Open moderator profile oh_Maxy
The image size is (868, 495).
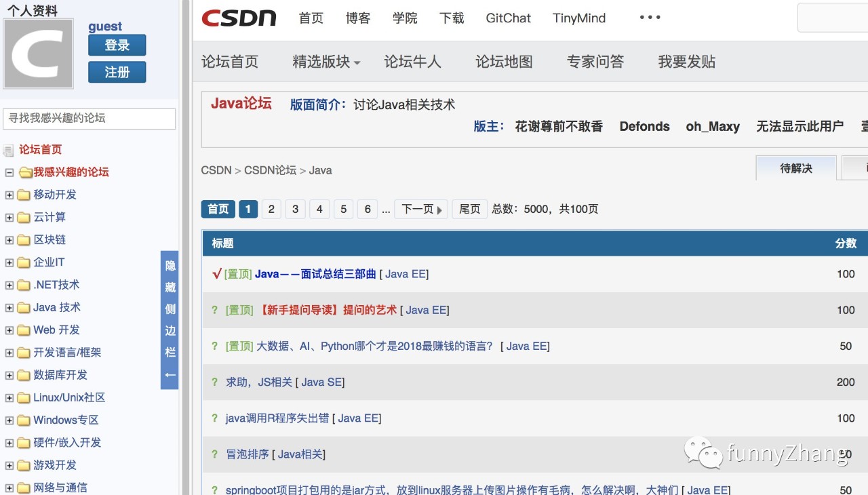point(713,127)
